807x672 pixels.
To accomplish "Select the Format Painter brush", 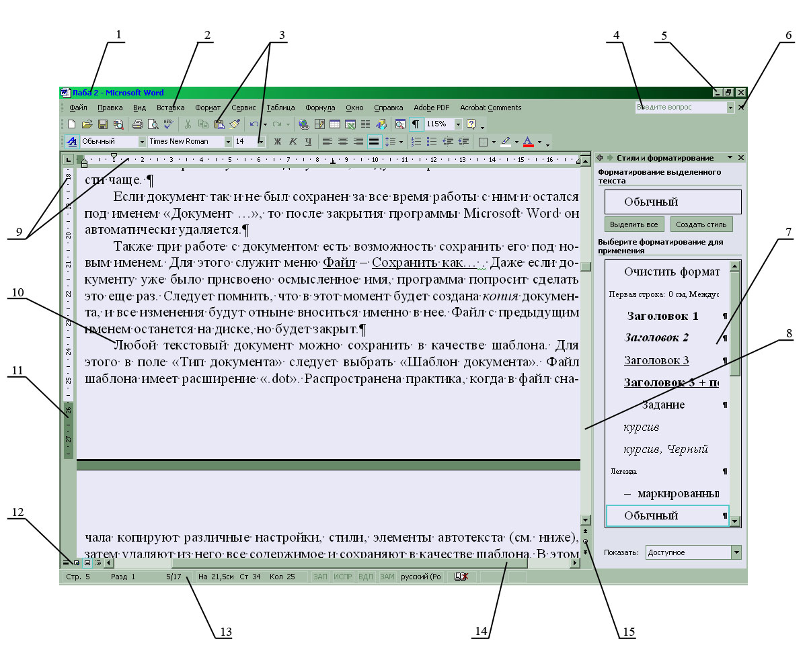I will [x=234, y=124].
